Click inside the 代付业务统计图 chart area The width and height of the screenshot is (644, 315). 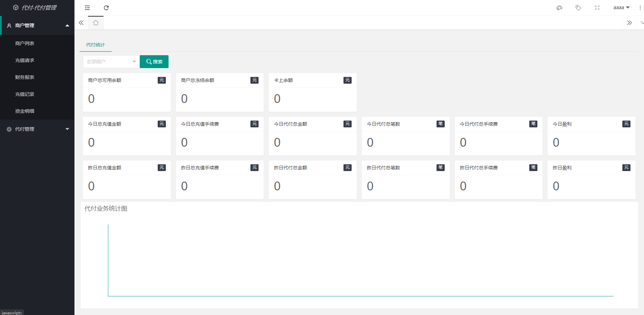(x=360, y=260)
